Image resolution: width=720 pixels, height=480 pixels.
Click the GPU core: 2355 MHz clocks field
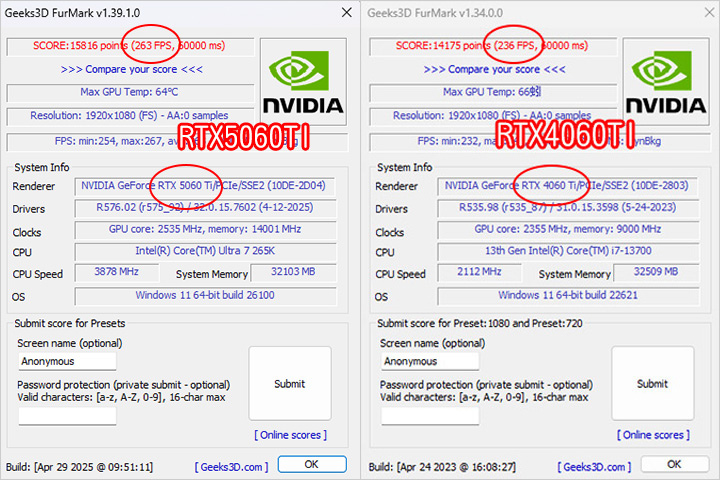(568, 229)
